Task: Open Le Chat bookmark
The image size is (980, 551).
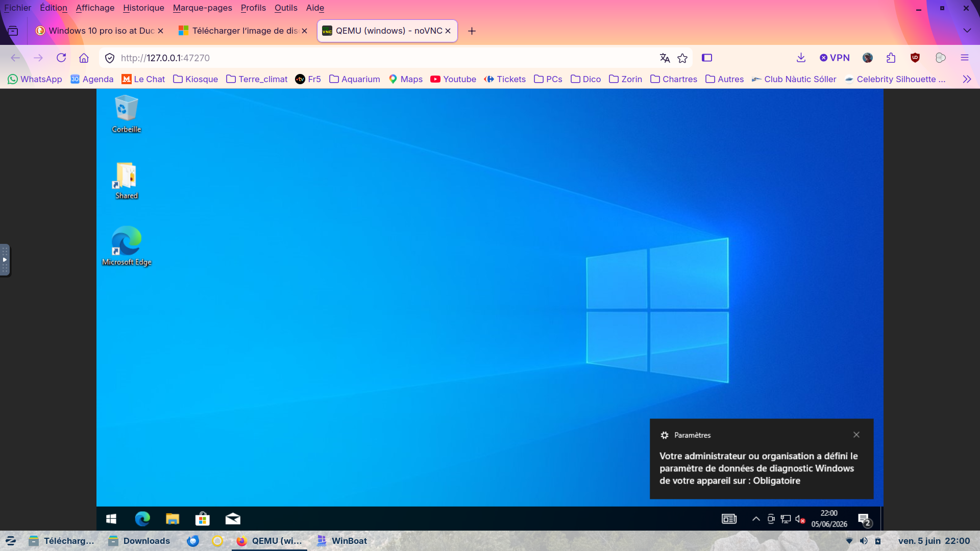Action: pyautogui.click(x=143, y=79)
